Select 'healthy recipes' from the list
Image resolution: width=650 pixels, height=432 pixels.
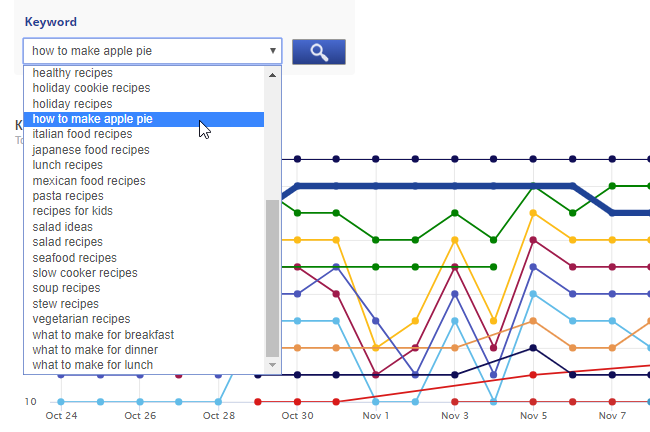pyautogui.click(x=72, y=73)
